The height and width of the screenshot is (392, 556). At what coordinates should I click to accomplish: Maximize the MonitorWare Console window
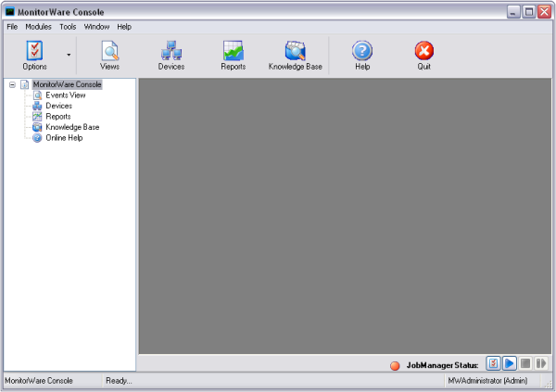click(x=529, y=12)
